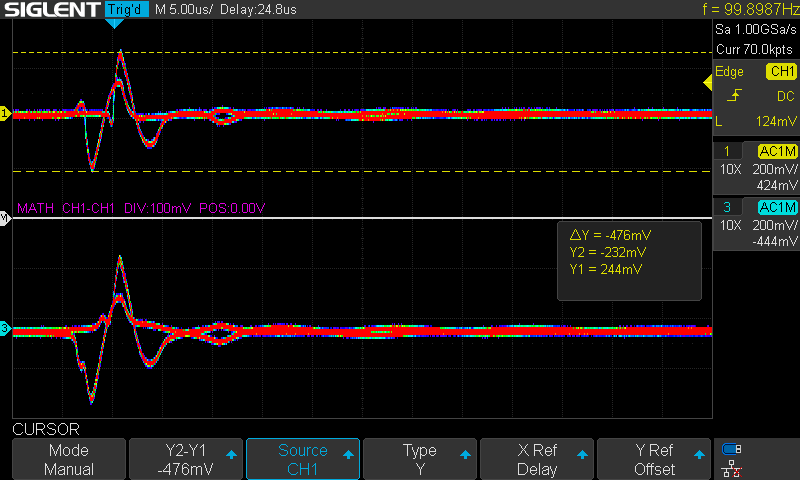Click the MATH trace ground marker
Screen dimensions: 800x480
pos(5,218)
